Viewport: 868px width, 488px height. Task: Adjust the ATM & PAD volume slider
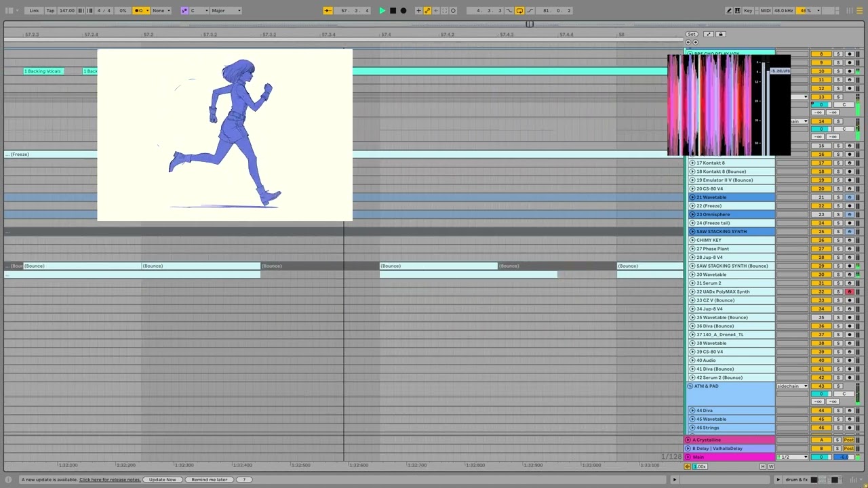821,394
